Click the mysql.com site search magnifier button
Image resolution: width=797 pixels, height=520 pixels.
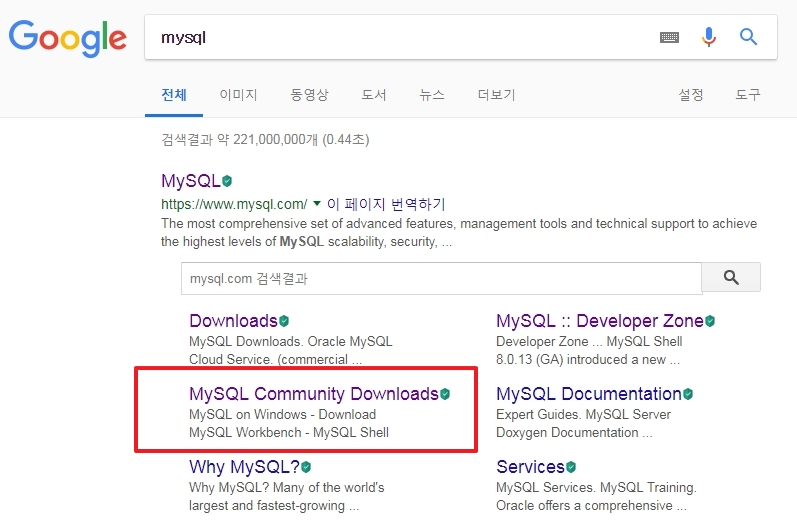pyautogui.click(x=731, y=277)
